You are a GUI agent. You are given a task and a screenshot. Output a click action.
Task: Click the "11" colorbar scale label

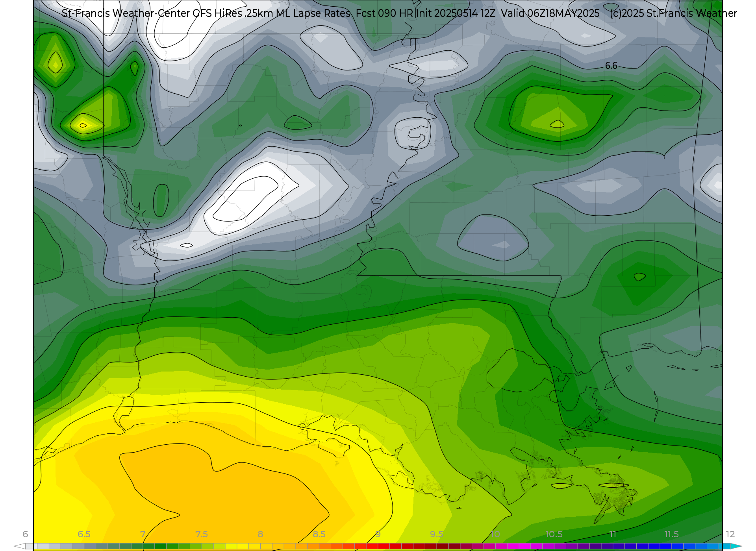[613, 534]
